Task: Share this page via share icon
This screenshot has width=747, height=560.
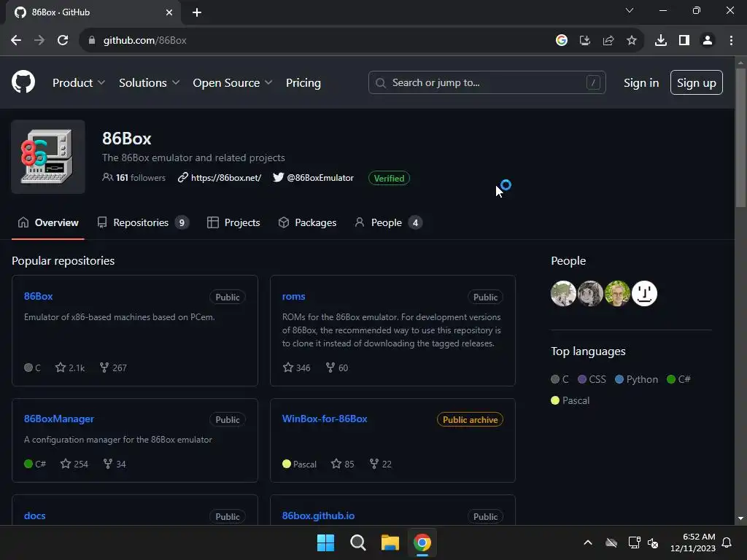Action: 608,41
